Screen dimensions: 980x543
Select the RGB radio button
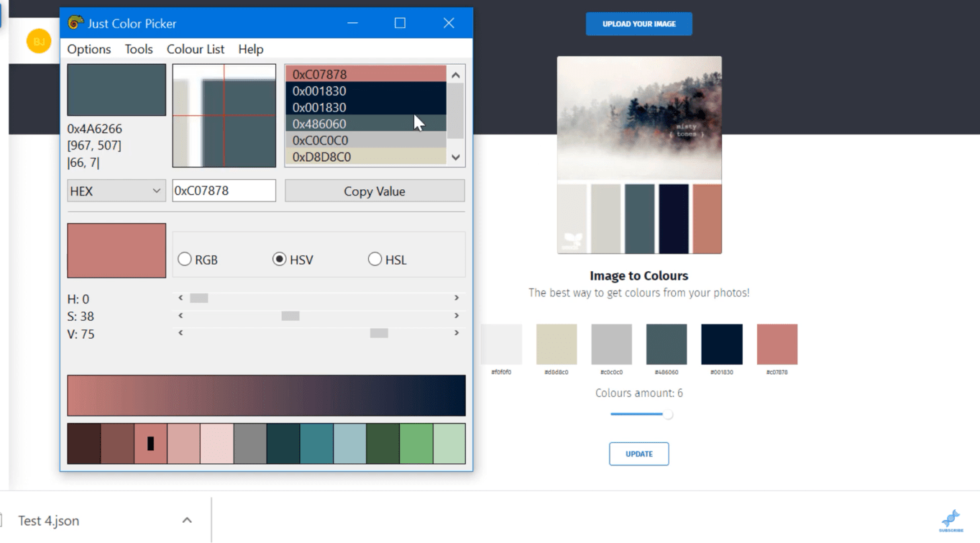tap(185, 260)
